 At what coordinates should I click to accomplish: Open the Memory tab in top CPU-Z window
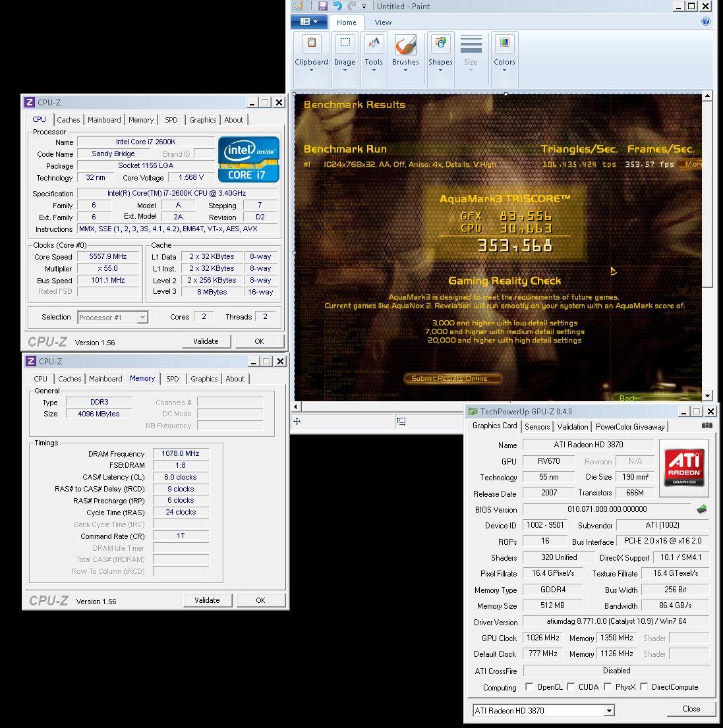coord(140,120)
